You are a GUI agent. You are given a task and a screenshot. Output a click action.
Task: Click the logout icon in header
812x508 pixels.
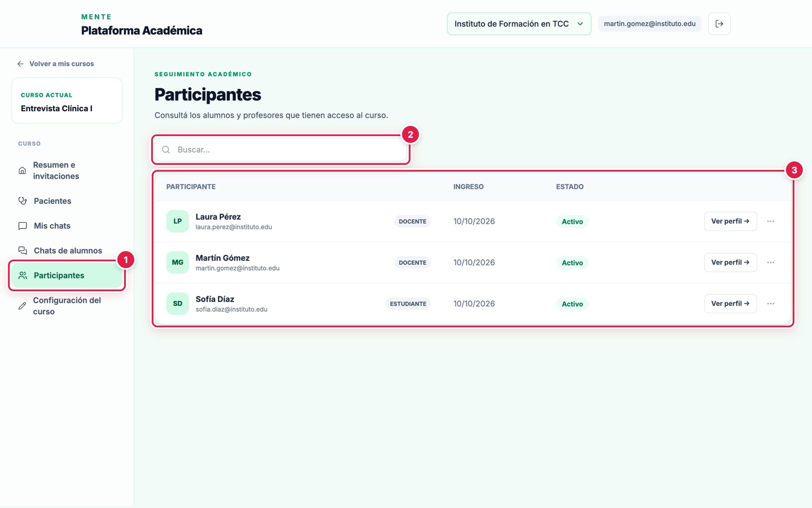point(719,24)
